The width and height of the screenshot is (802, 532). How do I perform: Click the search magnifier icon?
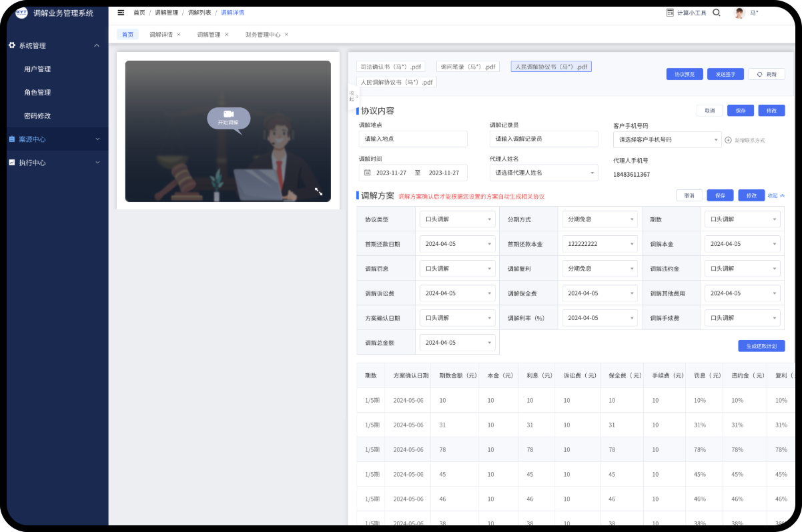[717, 13]
